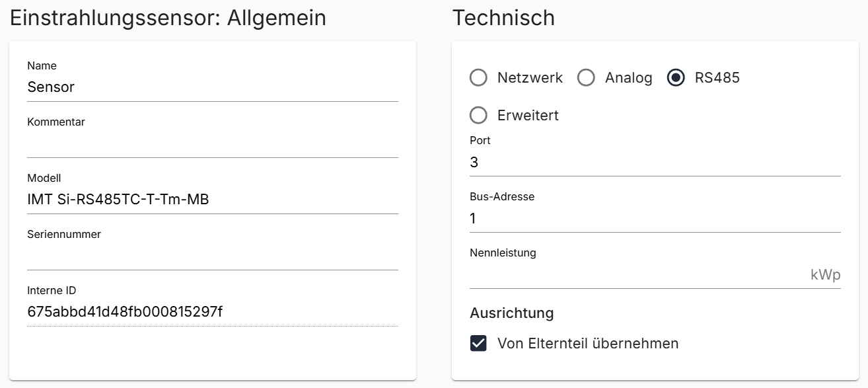Select the RS485 radio button
The height and width of the screenshot is (388, 868).
pyautogui.click(x=676, y=78)
